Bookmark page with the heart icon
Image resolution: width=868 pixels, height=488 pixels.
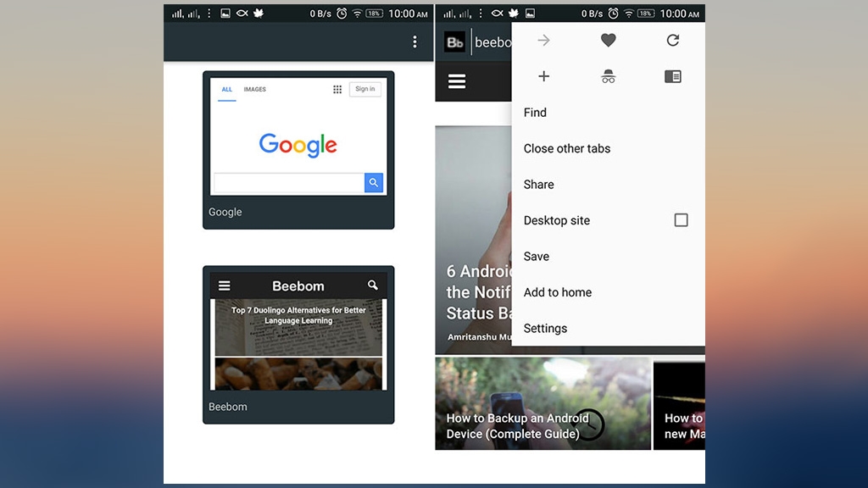click(x=609, y=41)
